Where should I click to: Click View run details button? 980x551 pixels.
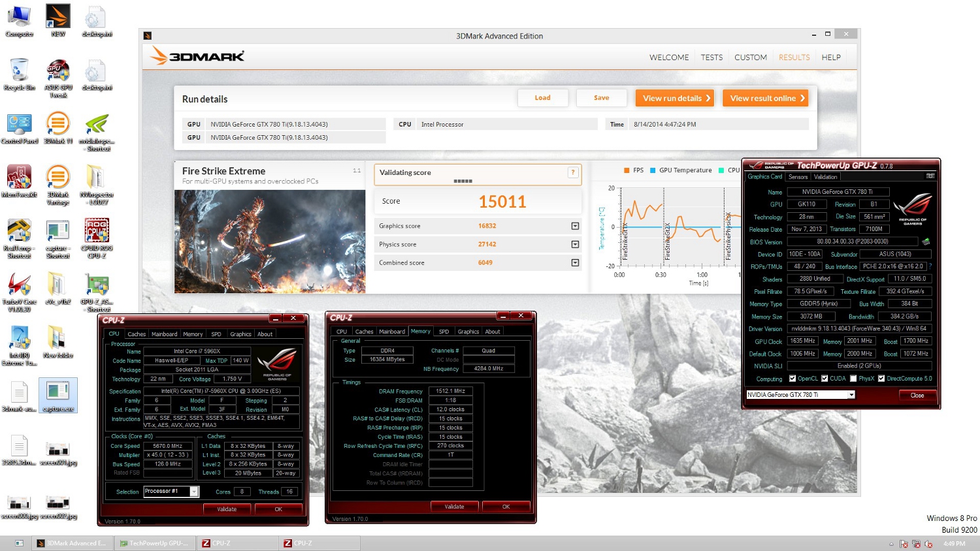(x=676, y=98)
